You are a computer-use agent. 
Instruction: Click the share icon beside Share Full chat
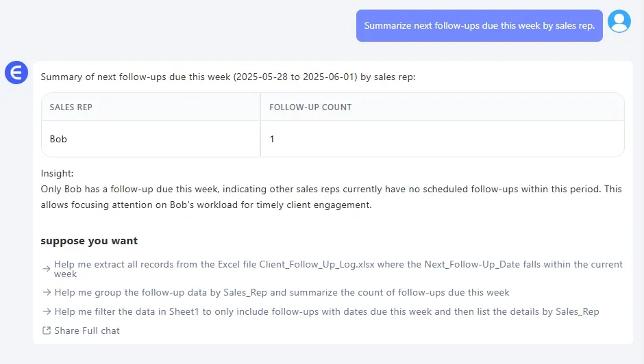point(47,331)
